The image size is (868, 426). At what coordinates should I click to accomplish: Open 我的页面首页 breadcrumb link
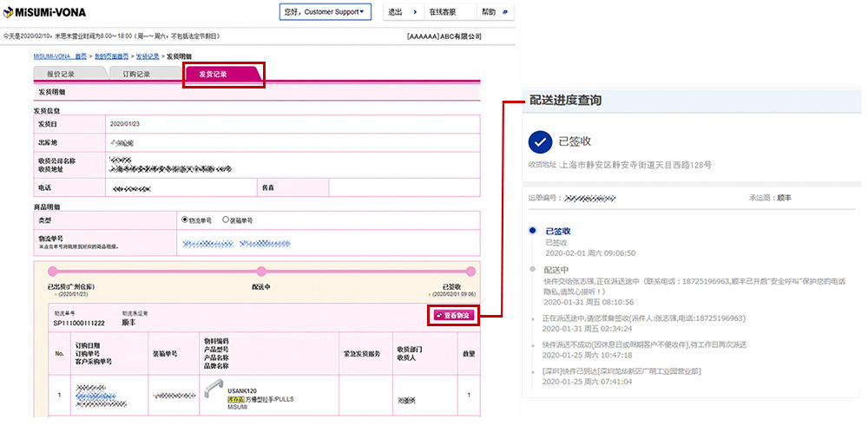pyautogui.click(x=111, y=56)
